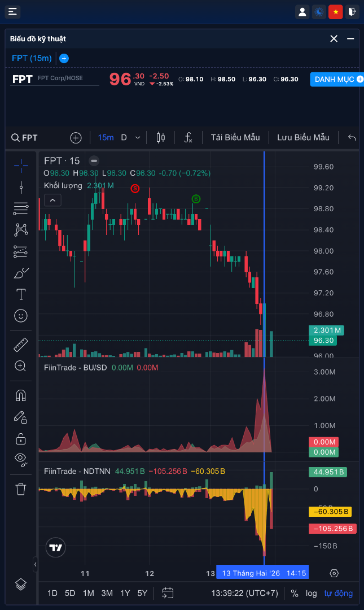Select the brush drawing tool
The width and height of the screenshot is (364, 610).
(21, 273)
